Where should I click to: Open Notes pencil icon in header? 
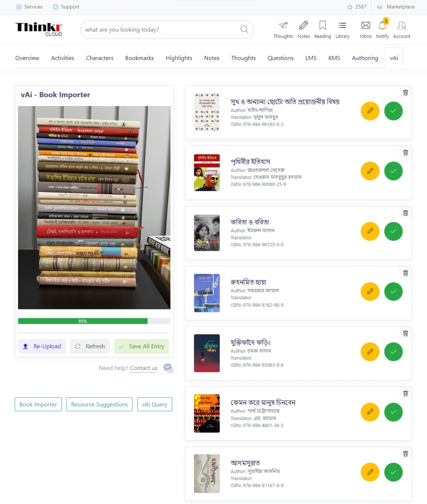tap(303, 26)
